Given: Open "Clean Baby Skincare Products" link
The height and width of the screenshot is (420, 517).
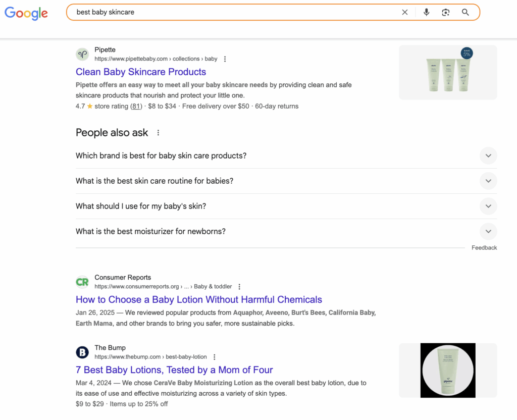Looking at the screenshot, I should point(141,72).
